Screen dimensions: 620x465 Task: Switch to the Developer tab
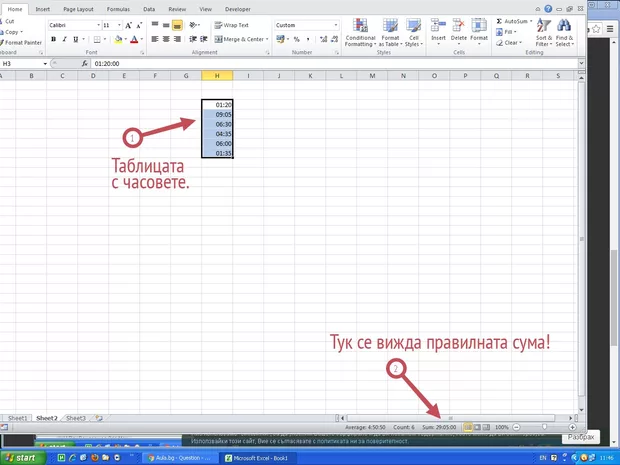238,9
